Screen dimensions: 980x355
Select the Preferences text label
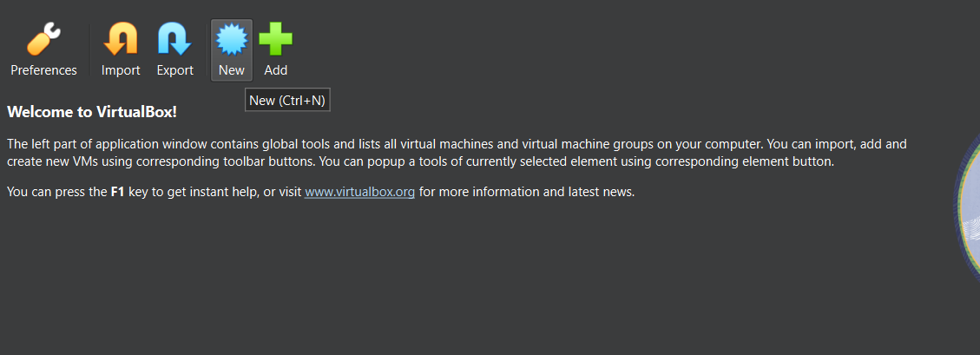point(43,70)
